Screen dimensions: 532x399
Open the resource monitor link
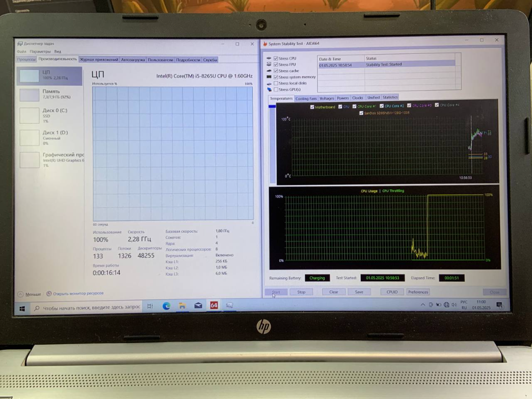[x=75, y=294]
